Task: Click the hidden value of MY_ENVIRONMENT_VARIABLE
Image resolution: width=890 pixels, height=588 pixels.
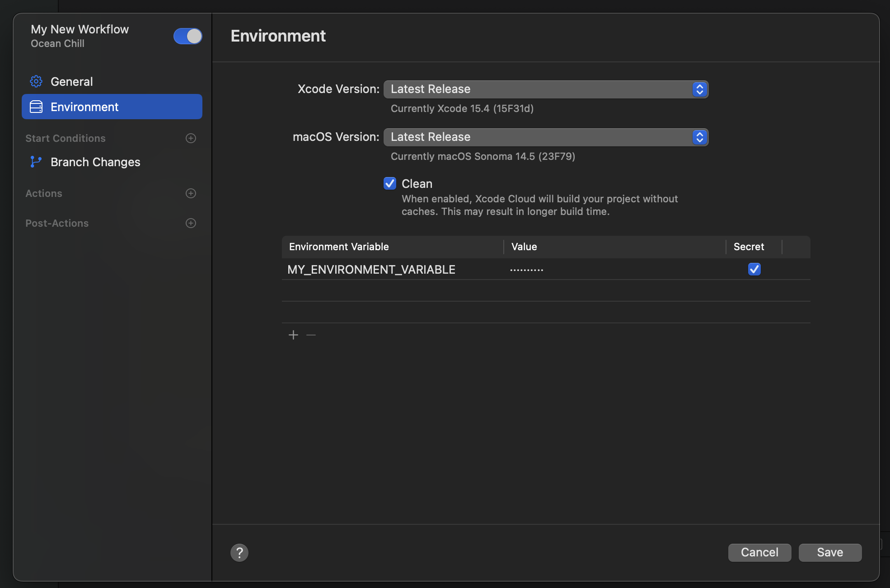Action: click(x=527, y=270)
